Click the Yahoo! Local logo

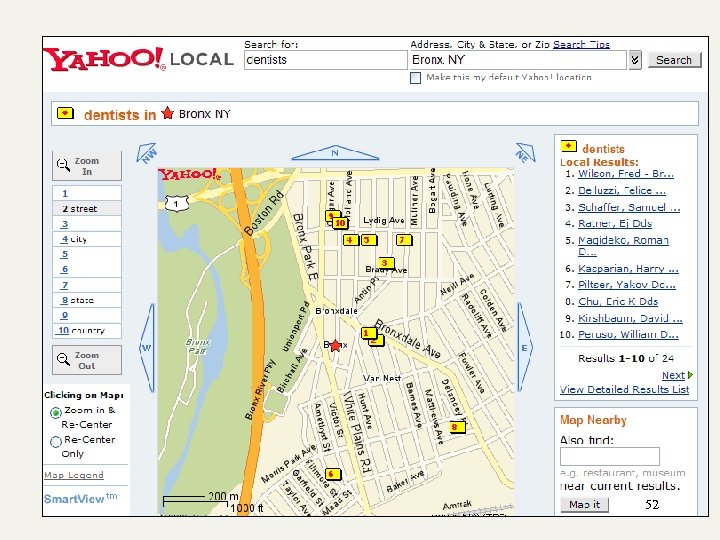pos(139,59)
